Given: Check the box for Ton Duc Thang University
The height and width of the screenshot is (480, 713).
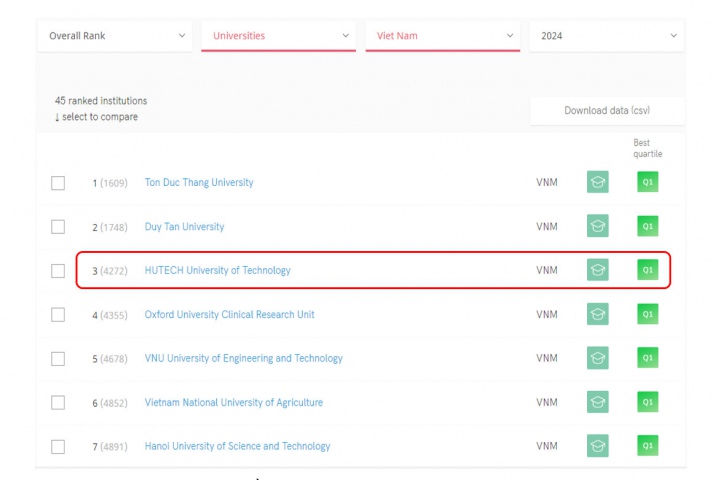Looking at the screenshot, I should pos(58,183).
